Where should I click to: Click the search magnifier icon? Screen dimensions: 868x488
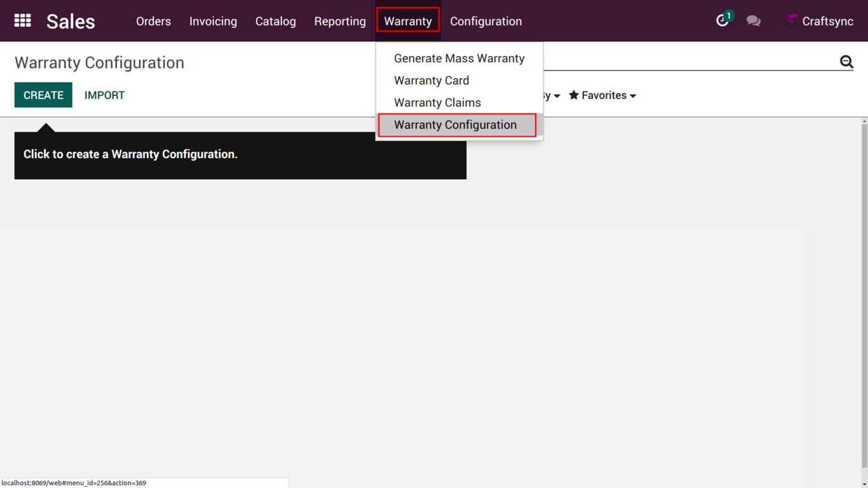(x=846, y=62)
